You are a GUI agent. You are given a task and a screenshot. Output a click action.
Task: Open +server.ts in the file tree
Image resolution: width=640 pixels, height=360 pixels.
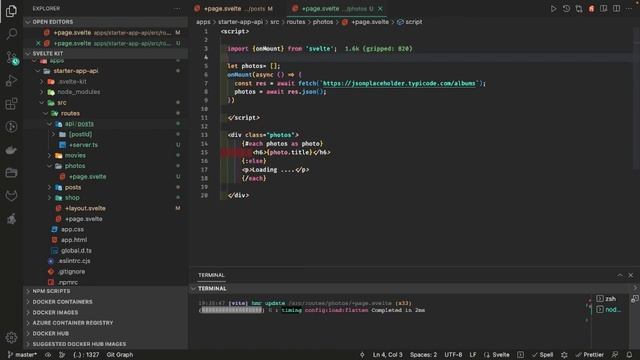click(x=83, y=145)
